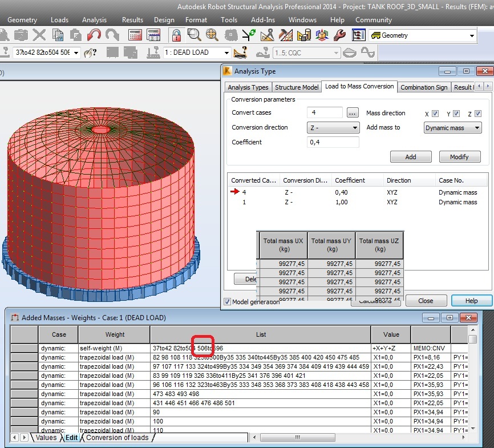Image resolution: width=494 pixels, height=448 pixels.
Task: Start calculations via the calculator icon
Action: point(135,35)
